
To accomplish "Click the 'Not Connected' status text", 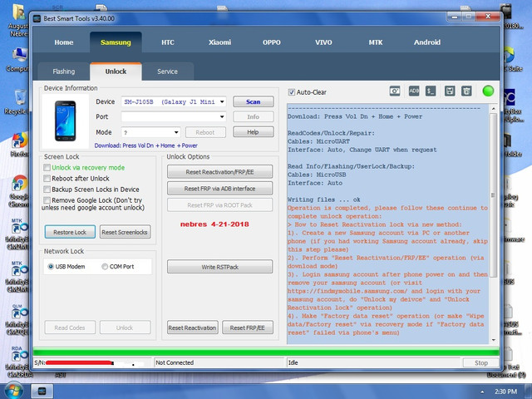I will click(175, 362).
